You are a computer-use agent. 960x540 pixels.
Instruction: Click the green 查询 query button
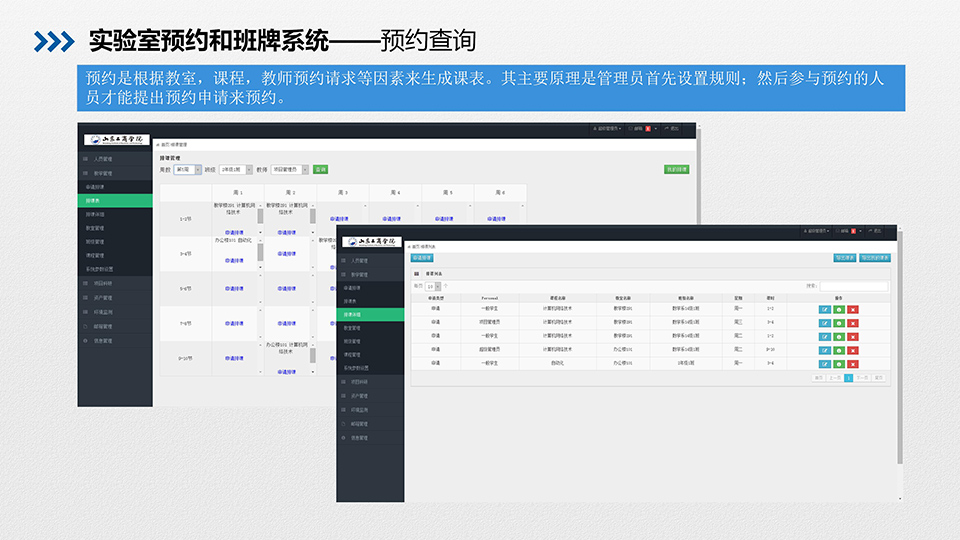click(320, 170)
